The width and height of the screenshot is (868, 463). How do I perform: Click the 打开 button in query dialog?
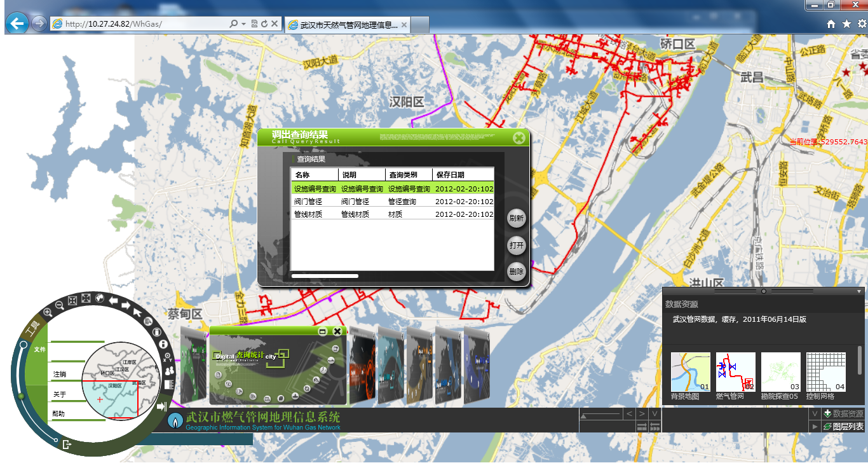(517, 245)
